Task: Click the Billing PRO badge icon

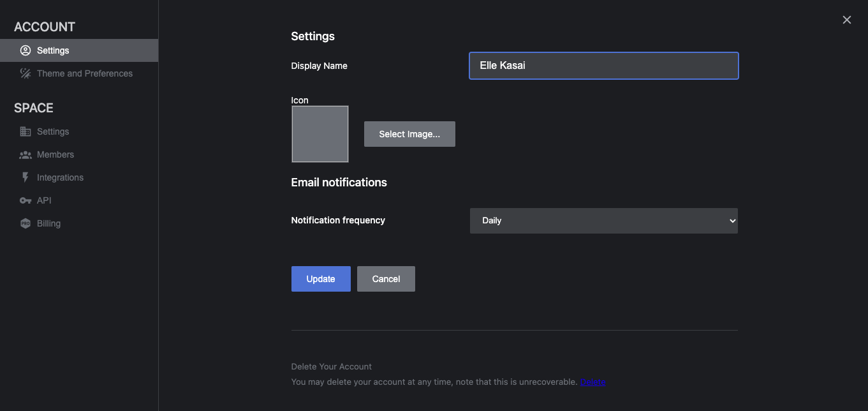Action: 26,223
